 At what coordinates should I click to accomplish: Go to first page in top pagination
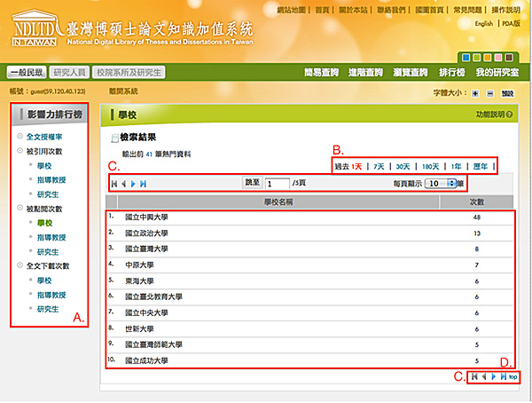tap(113, 184)
